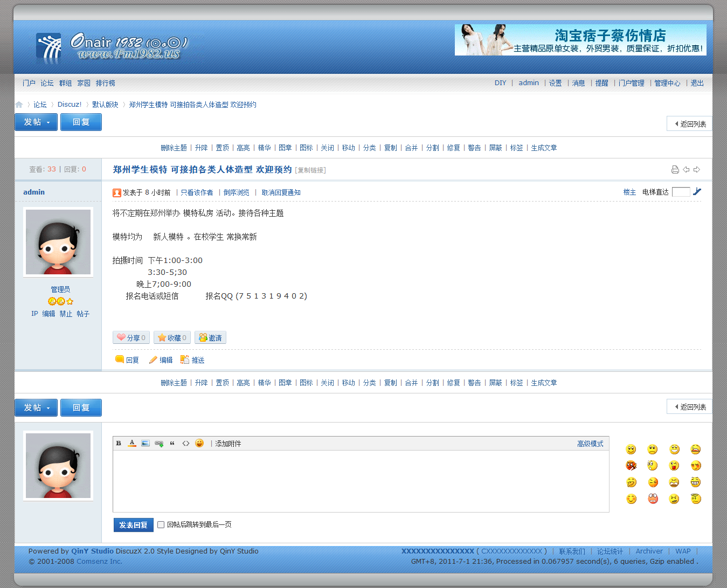The width and height of the screenshot is (727, 588).
Task: Click 删除主题 in the moderation bar above the post
Action: 174,148
